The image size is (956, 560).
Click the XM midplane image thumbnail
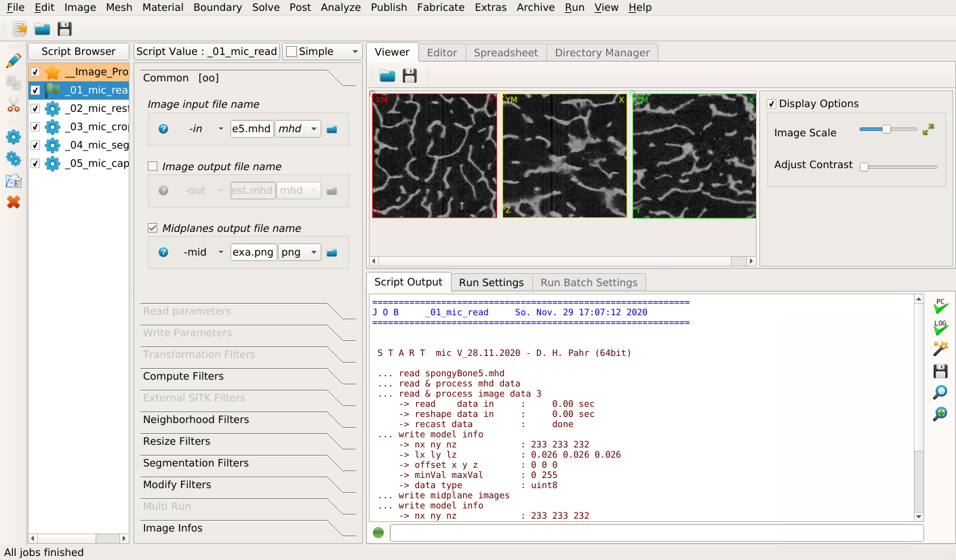435,155
